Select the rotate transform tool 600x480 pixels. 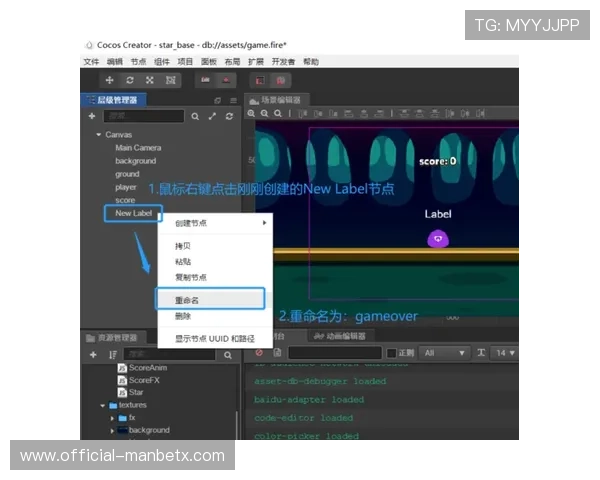(129, 80)
